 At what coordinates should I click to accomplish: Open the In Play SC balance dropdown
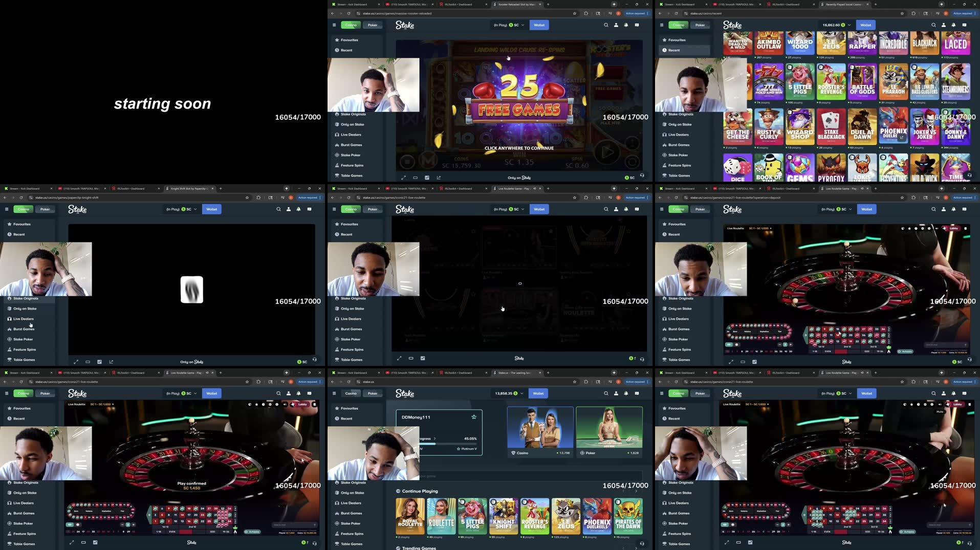click(509, 25)
